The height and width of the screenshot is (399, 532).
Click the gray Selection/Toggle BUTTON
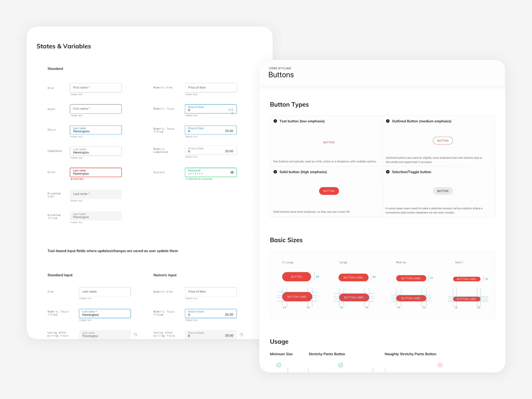[443, 191]
